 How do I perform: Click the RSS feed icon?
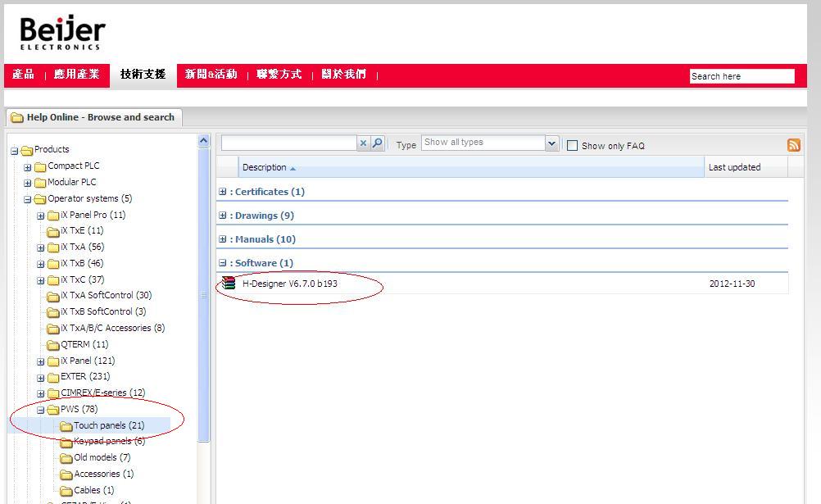[x=793, y=145]
